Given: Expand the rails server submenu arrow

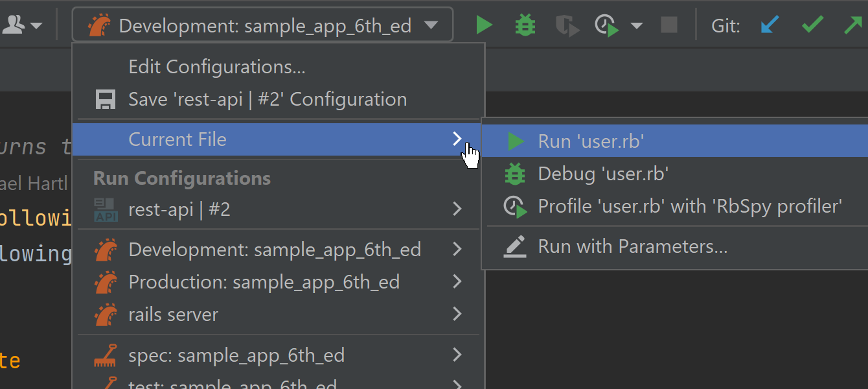Looking at the screenshot, I should click(457, 314).
